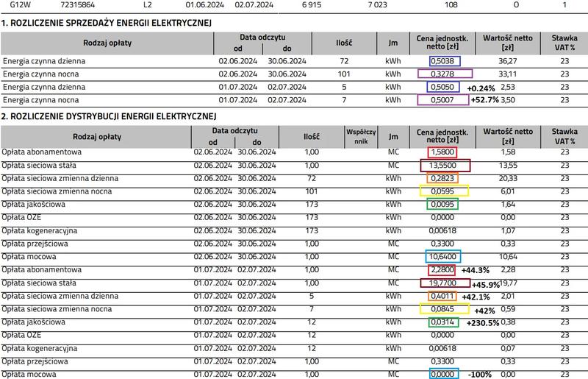The height and width of the screenshot is (379, 588).
Task: Click the Współczynnik column header
Action: [x=359, y=135]
